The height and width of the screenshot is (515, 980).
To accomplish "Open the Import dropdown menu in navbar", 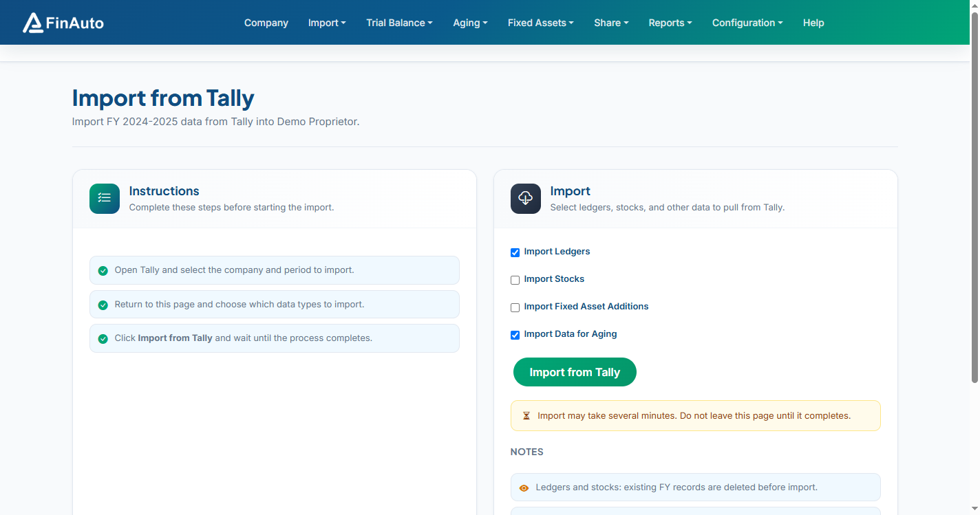I will click(327, 23).
